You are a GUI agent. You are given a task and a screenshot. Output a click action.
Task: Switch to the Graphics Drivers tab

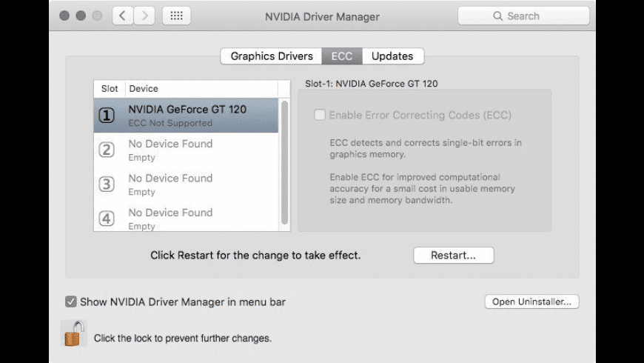tap(272, 56)
